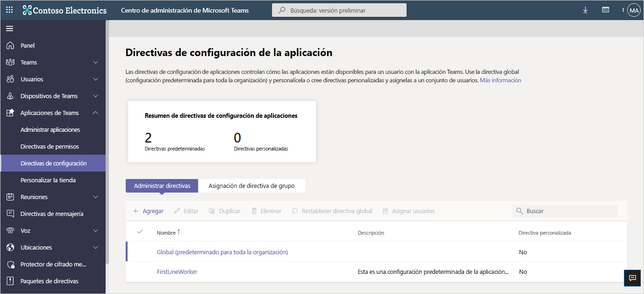644x294 pixels.
Task: Open the Cloud Shell icon in header
Action: pyautogui.click(x=605, y=10)
